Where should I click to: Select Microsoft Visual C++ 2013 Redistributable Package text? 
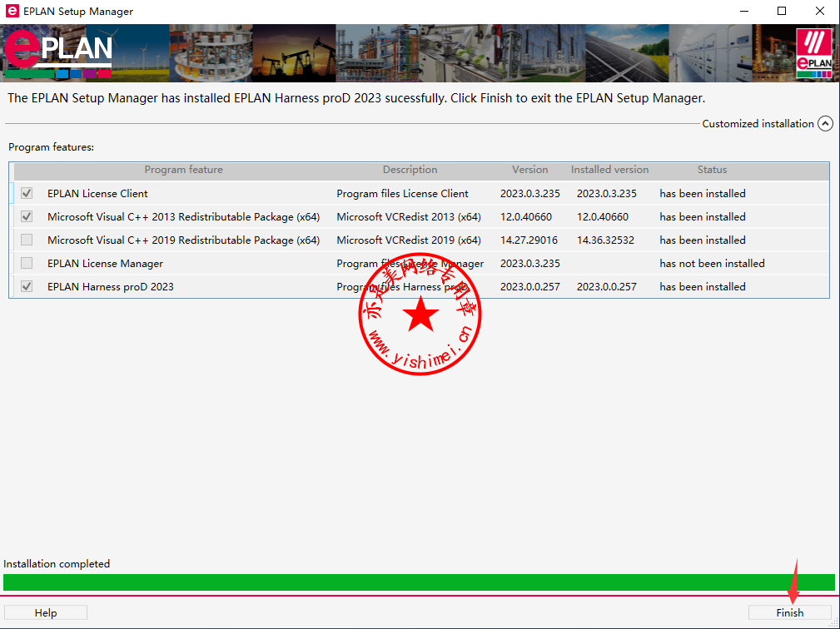click(x=184, y=217)
